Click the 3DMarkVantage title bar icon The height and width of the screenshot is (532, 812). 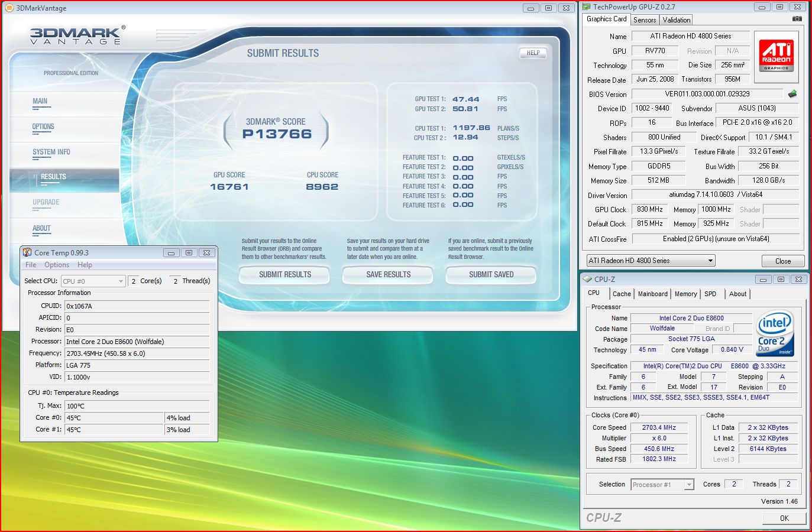[x=9, y=8]
